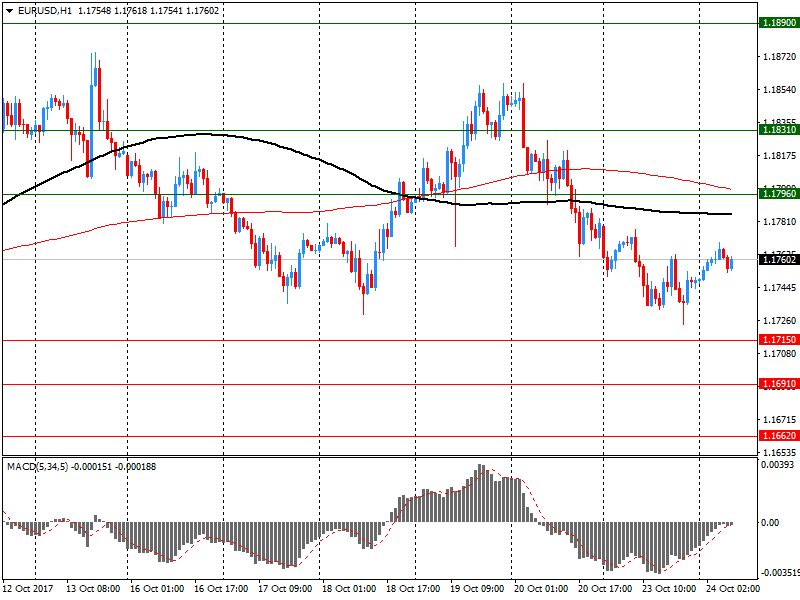Select the 1.18540 price axis value

pyautogui.click(x=780, y=90)
